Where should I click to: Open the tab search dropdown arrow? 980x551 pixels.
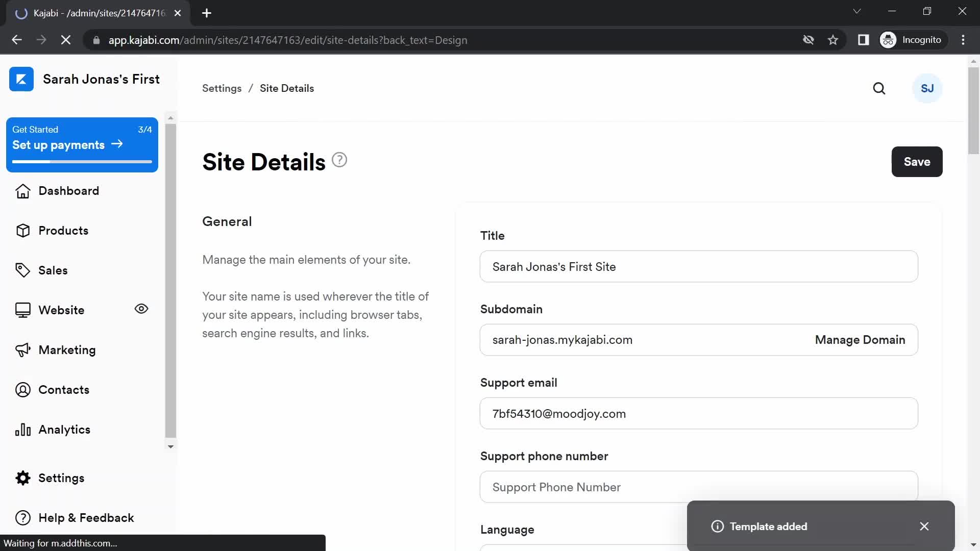pos(857,11)
